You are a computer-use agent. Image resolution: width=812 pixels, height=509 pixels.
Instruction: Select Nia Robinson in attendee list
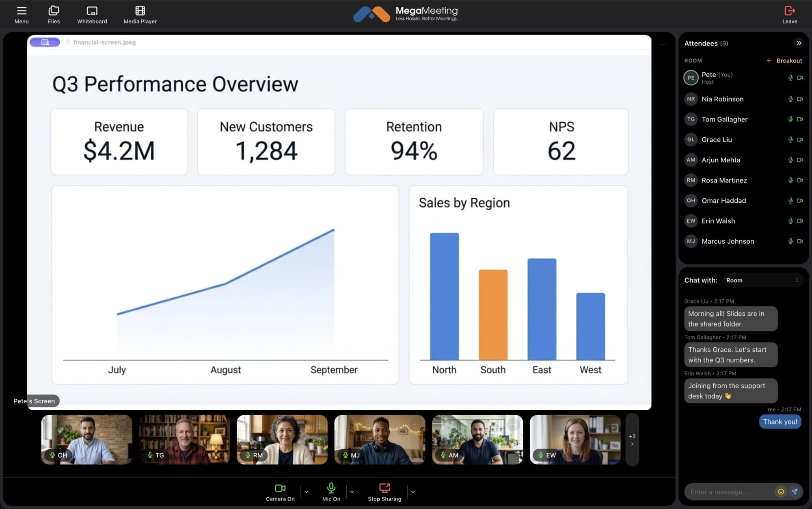[743, 99]
